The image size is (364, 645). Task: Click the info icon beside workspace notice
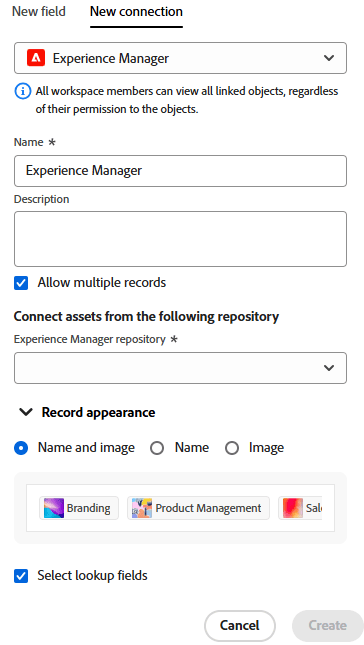pos(23,91)
